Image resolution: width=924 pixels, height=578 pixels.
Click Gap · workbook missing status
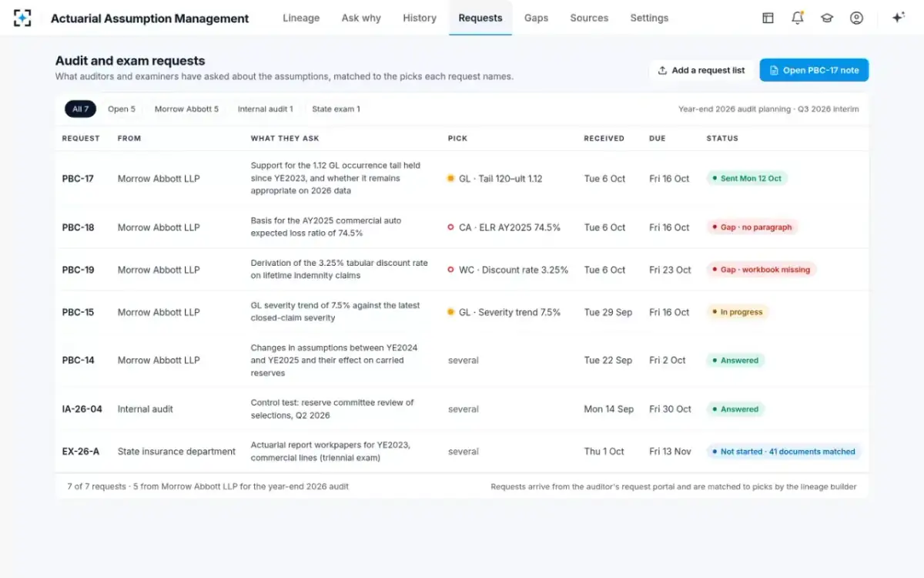tap(761, 270)
